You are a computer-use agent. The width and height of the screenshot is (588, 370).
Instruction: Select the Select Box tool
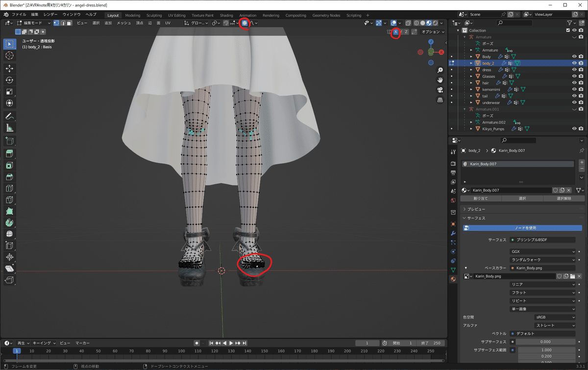pyautogui.click(x=9, y=44)
